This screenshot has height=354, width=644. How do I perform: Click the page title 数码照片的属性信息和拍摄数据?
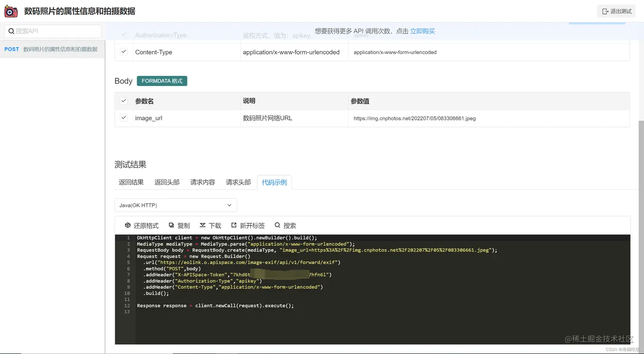click(80, 11)
